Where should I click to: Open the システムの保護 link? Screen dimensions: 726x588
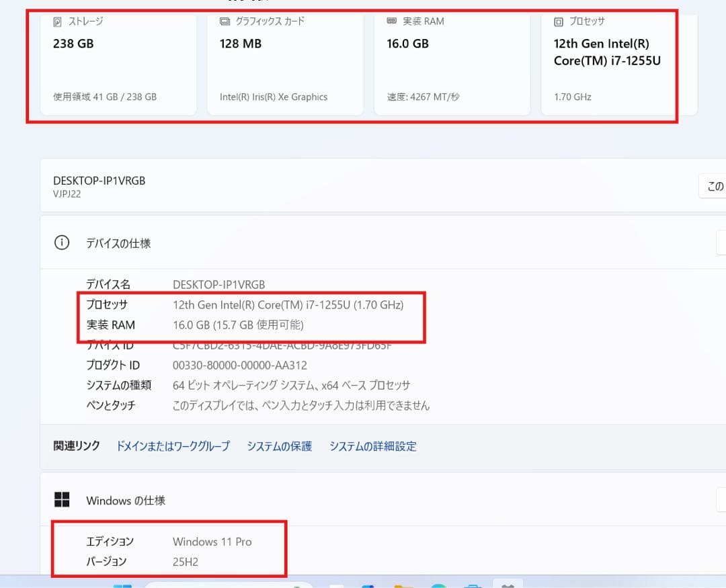point(279,446)
